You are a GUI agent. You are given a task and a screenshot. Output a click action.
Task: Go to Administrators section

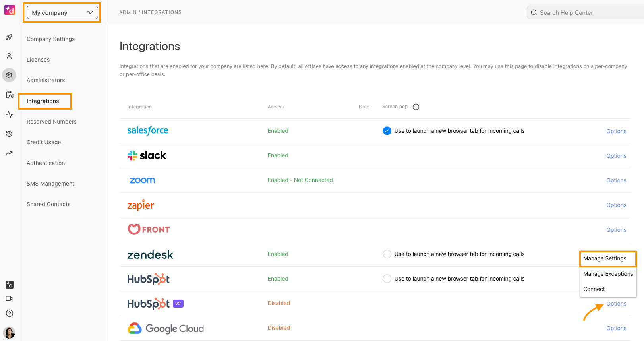tap(46, 80)
